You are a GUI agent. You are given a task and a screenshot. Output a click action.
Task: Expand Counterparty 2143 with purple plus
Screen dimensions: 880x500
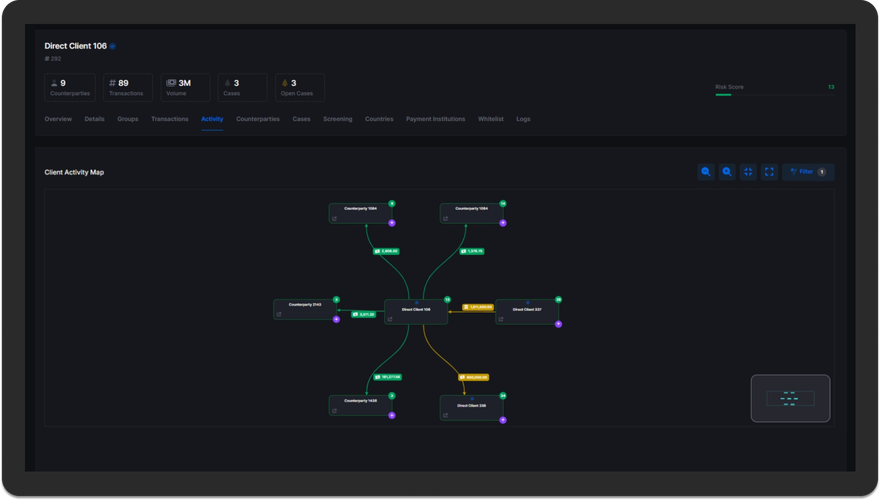[336, 320]
